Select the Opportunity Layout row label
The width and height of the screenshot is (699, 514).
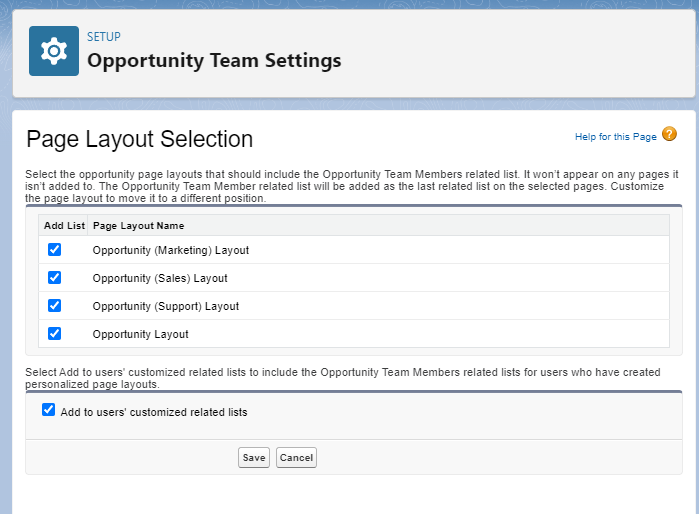pos(140,334)
